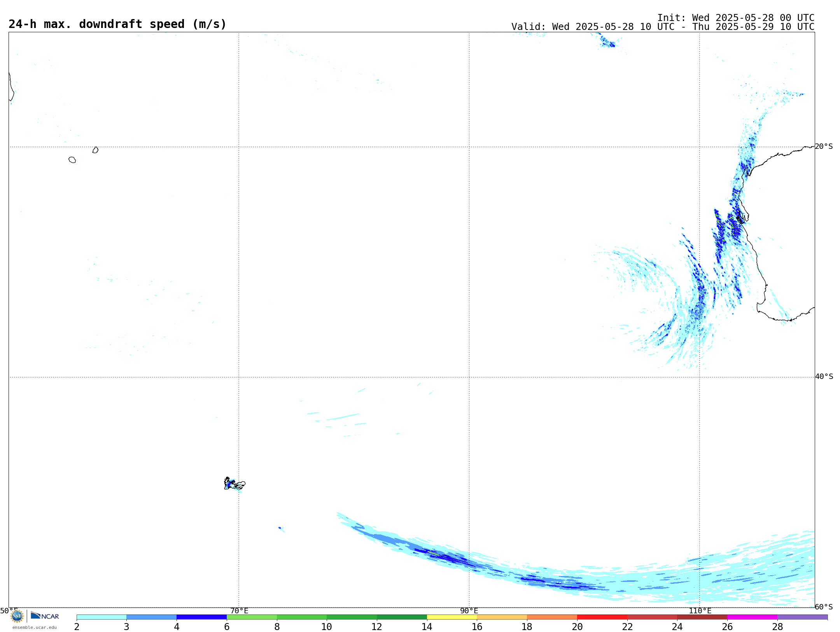Click colorbar tick label 10
This screenshot has height=632, width=840.
[x=327, y=627]
